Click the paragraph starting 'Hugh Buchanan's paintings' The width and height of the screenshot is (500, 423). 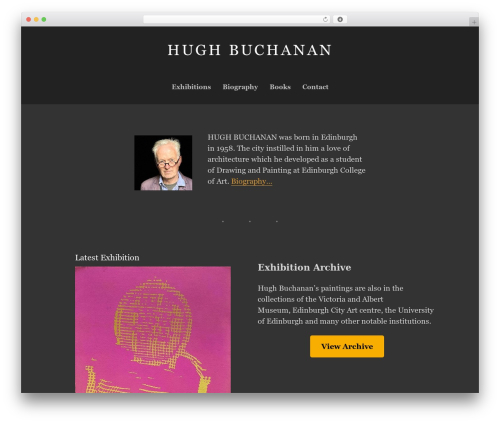(346, 305)
